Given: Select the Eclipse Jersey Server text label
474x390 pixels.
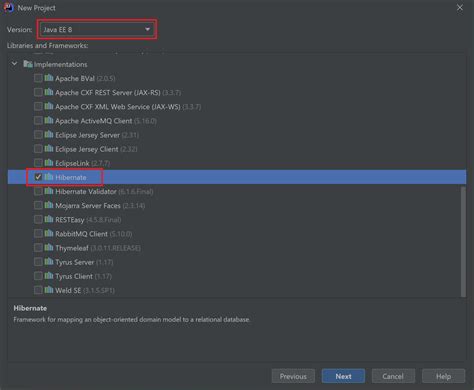Looking at the screenshot, I should [x=87, y=135].
